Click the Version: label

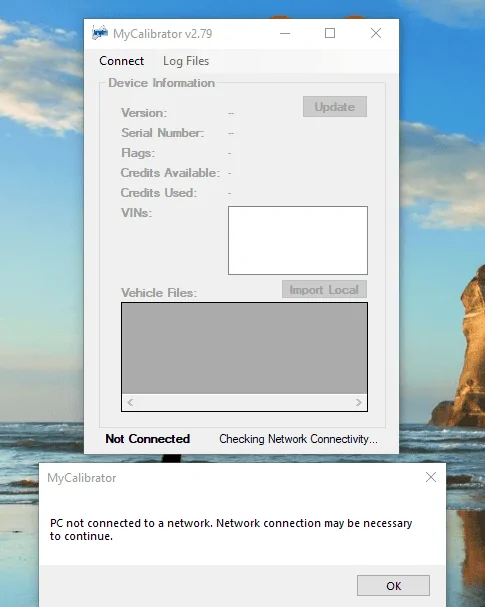click(144, 113)
